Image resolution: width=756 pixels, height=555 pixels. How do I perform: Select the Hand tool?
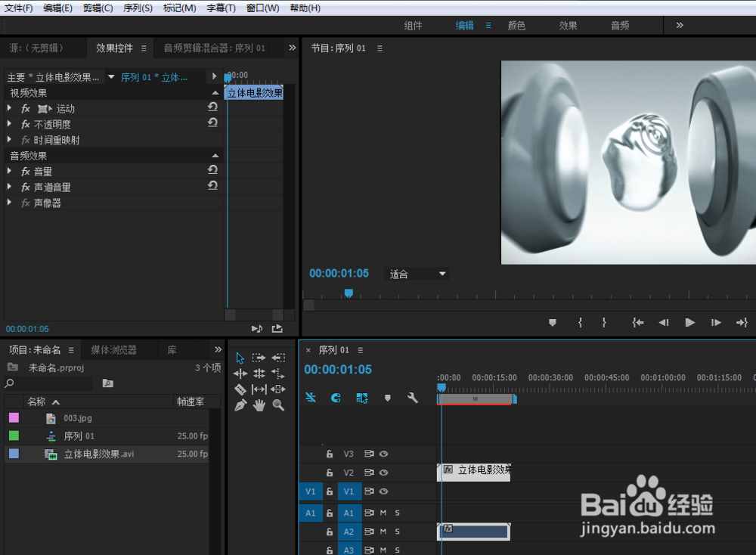click(x=259, y=405)
